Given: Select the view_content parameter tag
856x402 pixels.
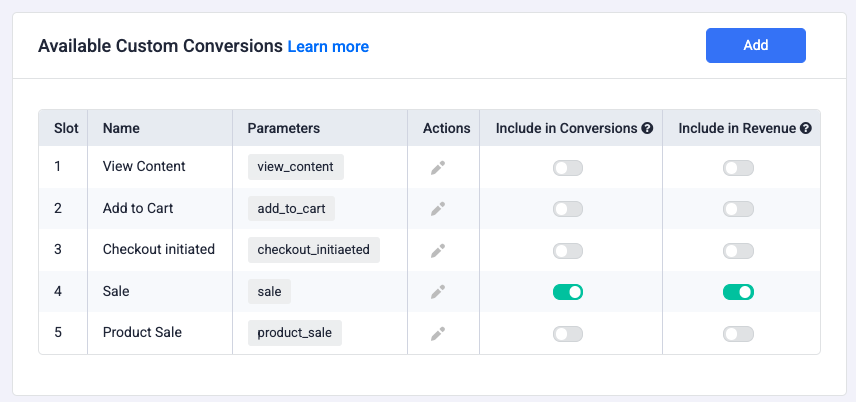Looking at the screenshot, I should point(295,167).
